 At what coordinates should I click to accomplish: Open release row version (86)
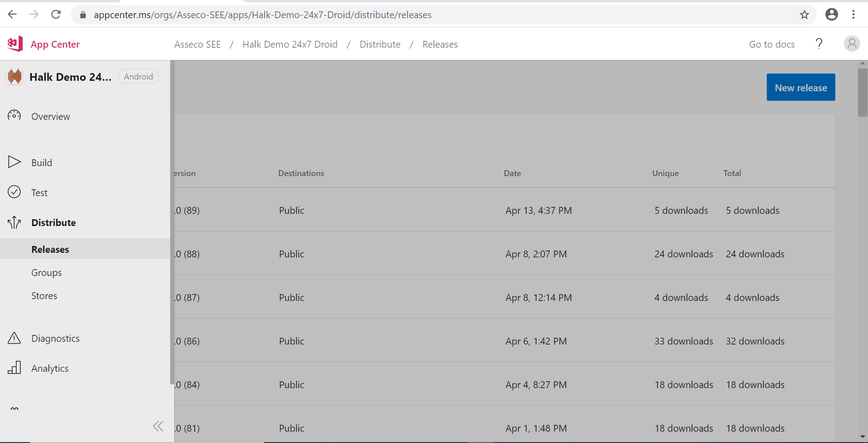[x=505, y=341]
